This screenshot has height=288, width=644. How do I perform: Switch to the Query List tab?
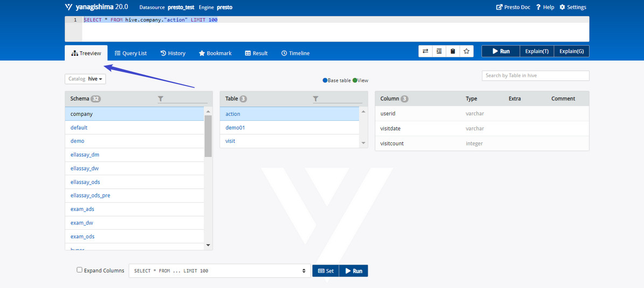pyautogui.click(x=130, y=53)
